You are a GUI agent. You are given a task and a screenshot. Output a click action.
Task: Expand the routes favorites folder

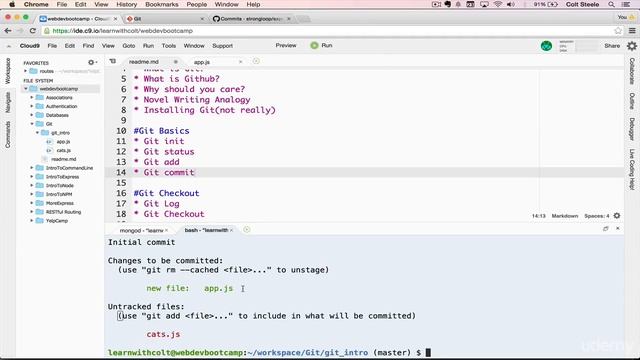[x=26, y=71]
